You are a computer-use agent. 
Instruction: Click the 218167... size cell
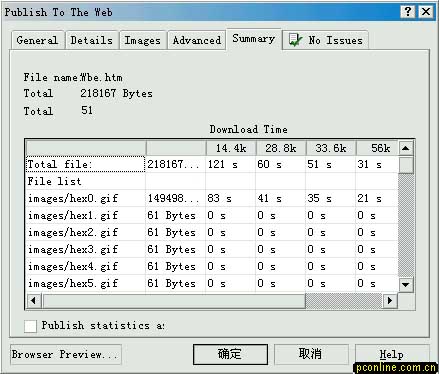176,164
